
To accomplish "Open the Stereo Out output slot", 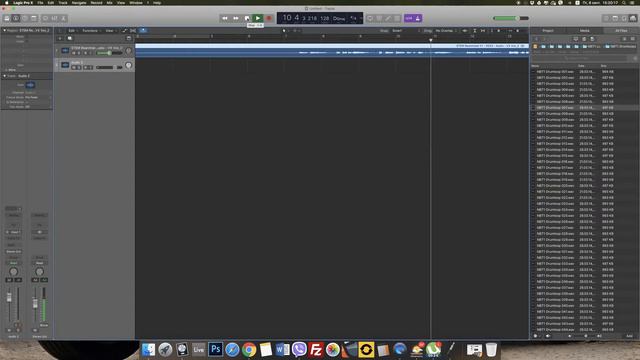I will click(x=13, y=251).
